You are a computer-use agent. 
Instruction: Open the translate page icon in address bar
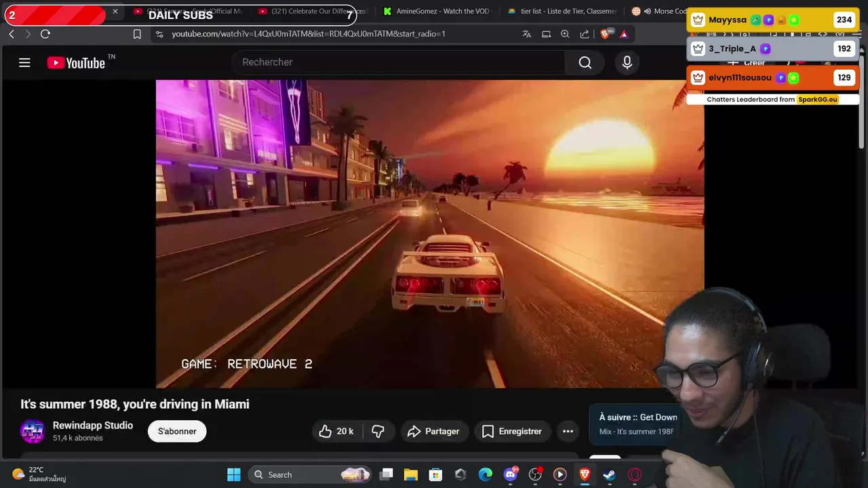(x=527, y=34)
